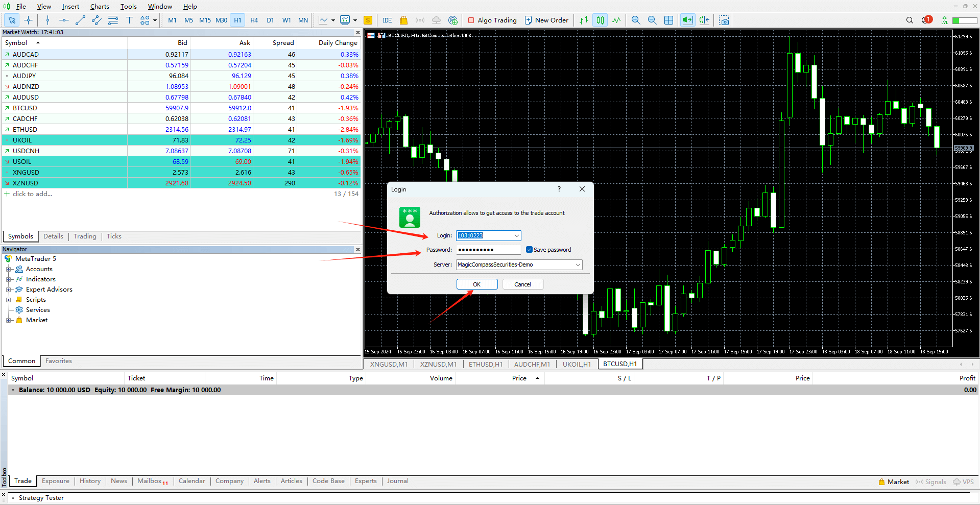
Task: Close the Market Watch panel
Action: [357, 32]
